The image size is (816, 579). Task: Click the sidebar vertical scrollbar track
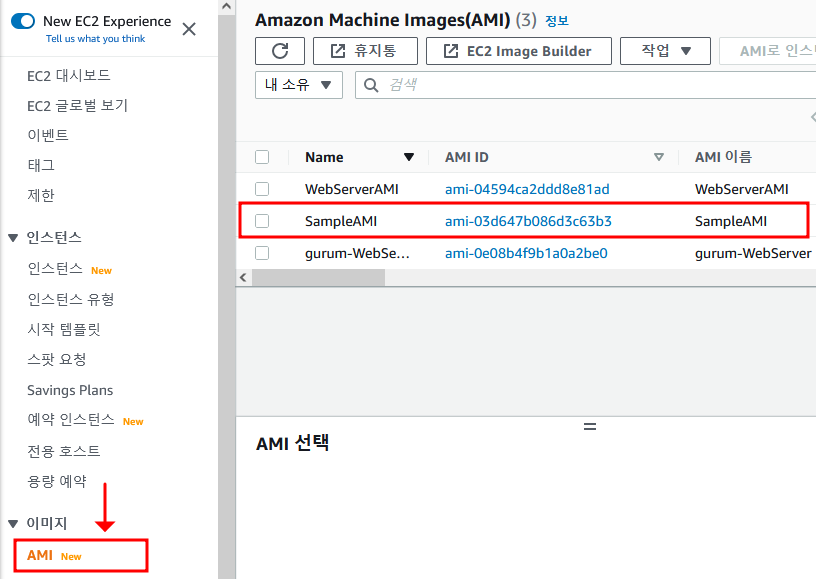click(x=226, y=297)
